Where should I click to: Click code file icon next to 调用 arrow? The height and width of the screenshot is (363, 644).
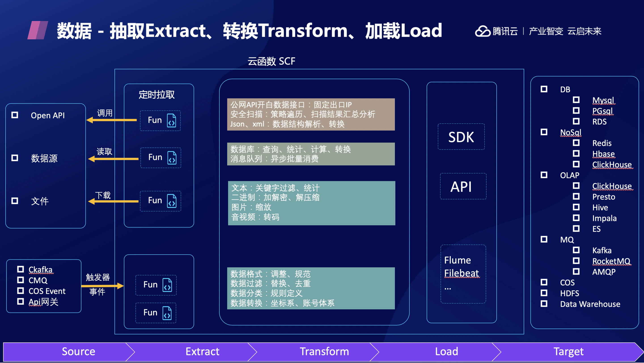tap(172, 120)
